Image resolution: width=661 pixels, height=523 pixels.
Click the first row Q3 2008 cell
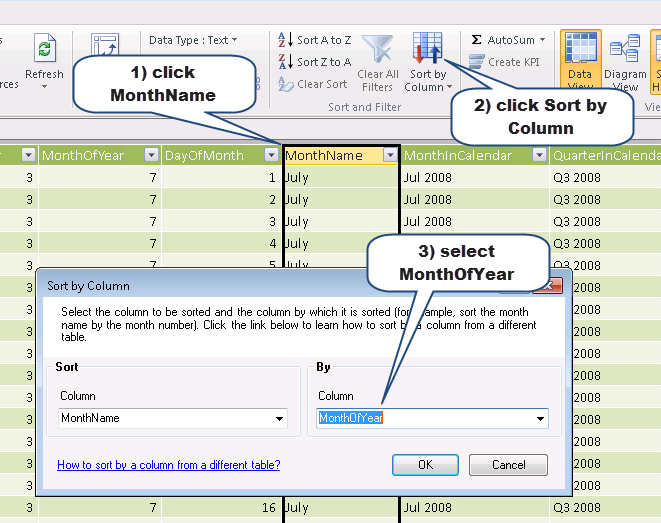coord(605,177)
